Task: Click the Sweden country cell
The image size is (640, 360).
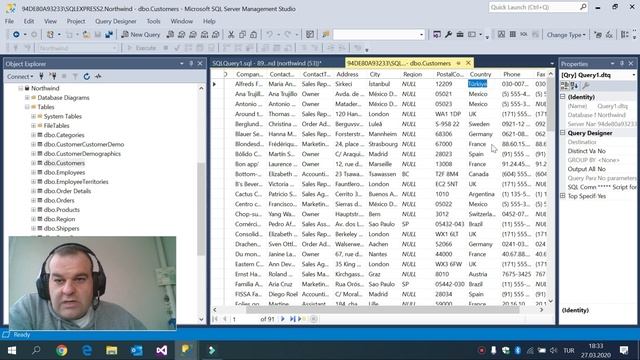Action: [479, 124]
